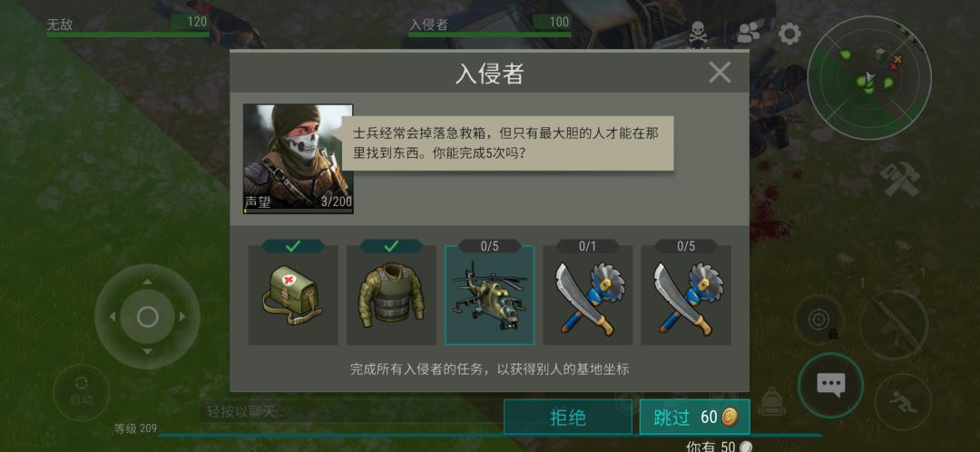Select the last 0/5 machete quest slot
Screen dimensions: 980x452
686,294
